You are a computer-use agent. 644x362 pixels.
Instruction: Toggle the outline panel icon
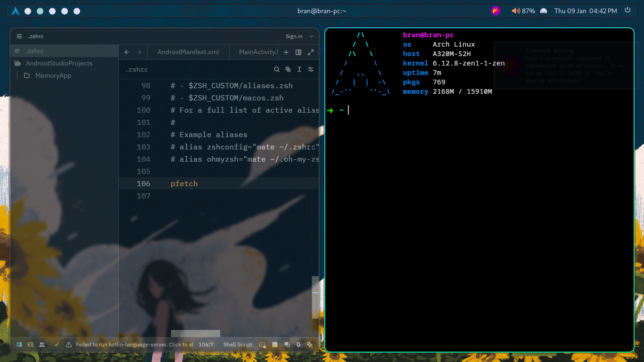(x=31, y=345)
